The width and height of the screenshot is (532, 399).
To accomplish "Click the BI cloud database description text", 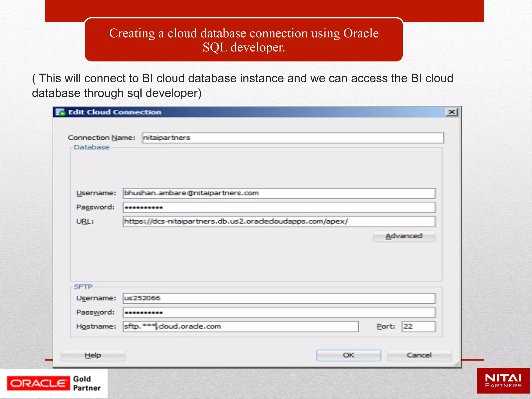I will [x=242, y=85].
